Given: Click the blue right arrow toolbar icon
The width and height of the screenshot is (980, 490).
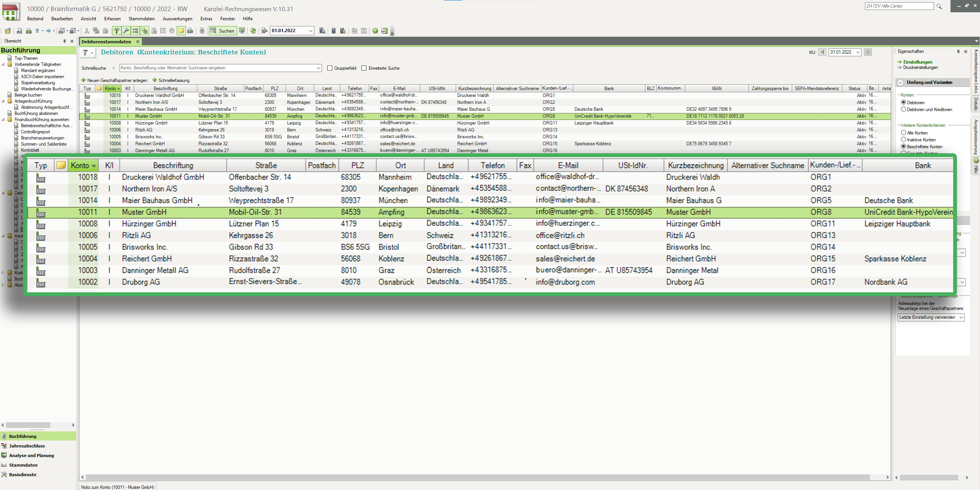Looking at the screenshot, I should pos(49,31).
